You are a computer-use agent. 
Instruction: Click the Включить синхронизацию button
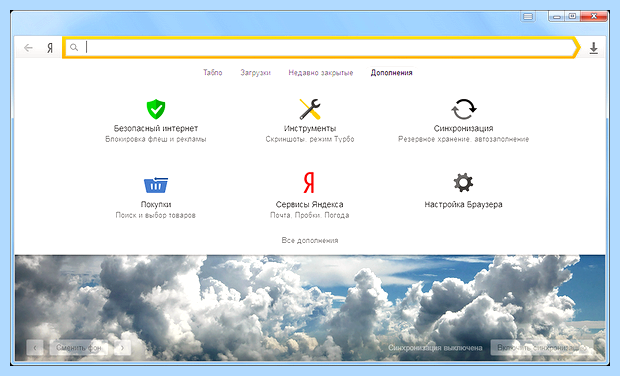(x=542, y=348)
